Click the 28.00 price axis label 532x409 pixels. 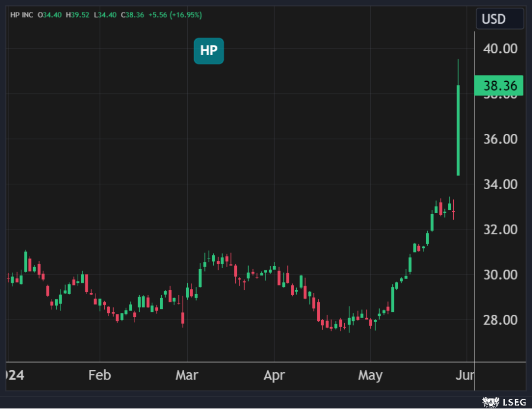502,320
